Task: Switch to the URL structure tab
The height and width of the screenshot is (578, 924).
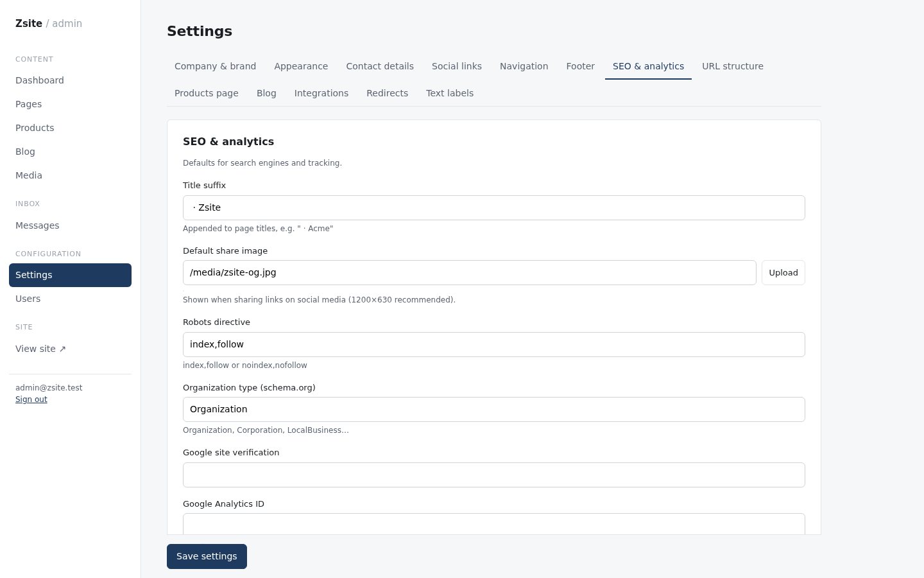Action: click(733, 66)
